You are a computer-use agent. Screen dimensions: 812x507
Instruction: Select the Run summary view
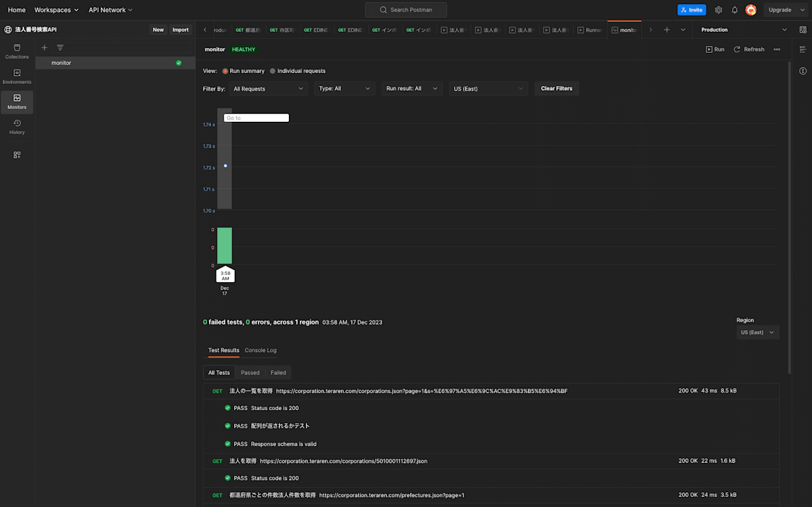tap(243, 71)
